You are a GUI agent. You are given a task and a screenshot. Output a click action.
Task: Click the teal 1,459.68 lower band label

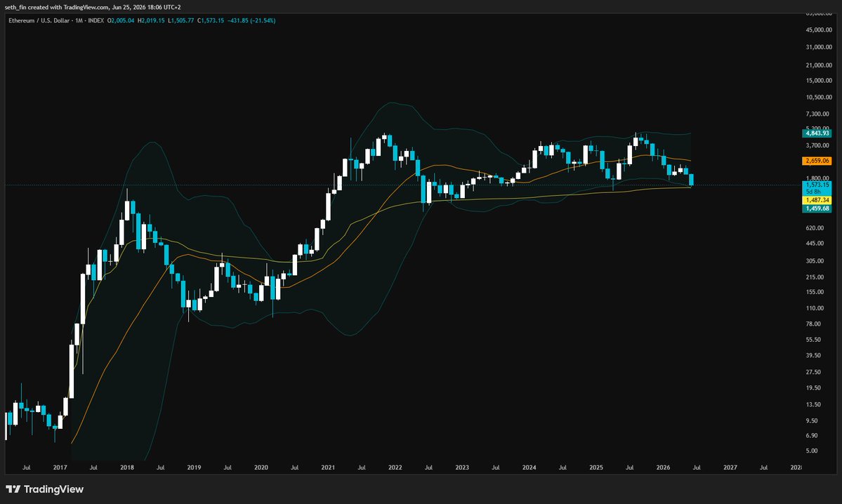(x=817, y=208)
